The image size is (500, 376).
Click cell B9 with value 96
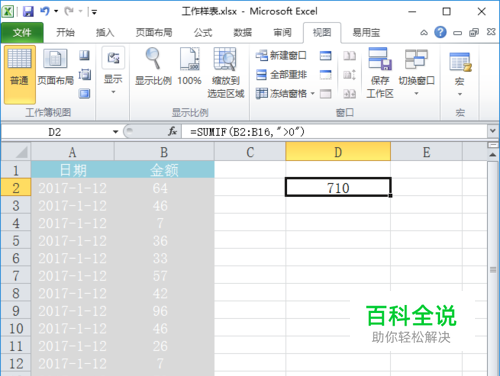pos(164,311)
